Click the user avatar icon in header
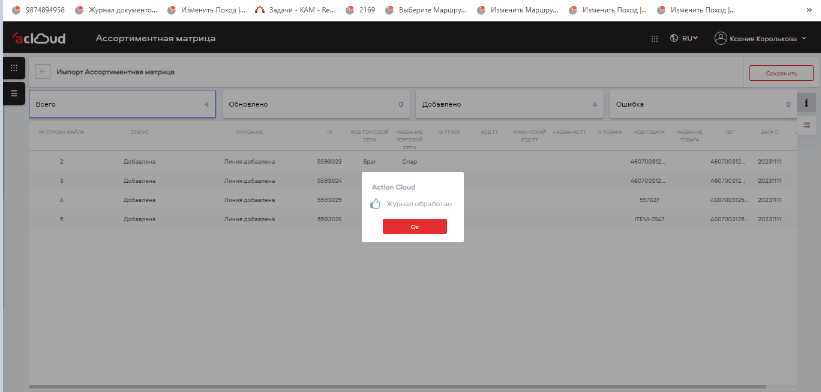Image resolution: width=821 pixels, height=392 pixels. (x=720, y=38)
